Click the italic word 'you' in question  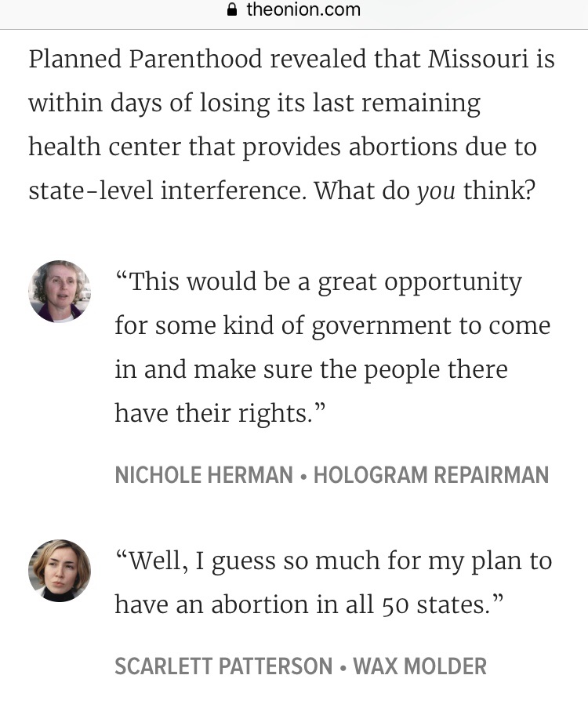click(435, 191)
